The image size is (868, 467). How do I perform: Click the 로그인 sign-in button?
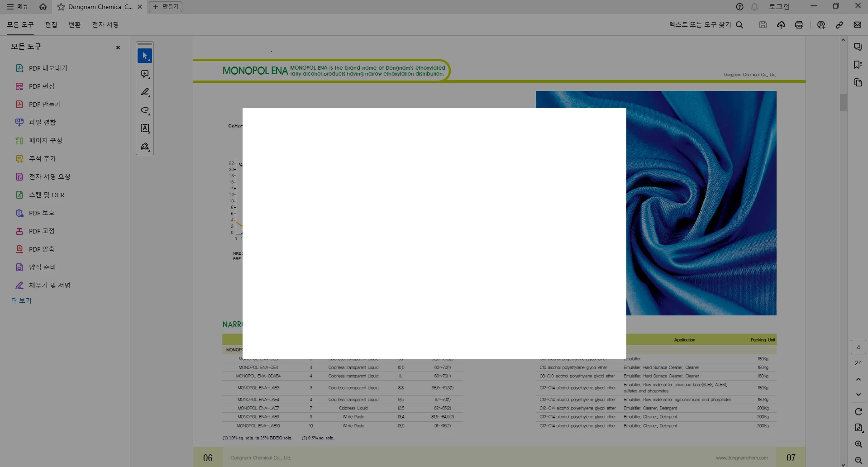coord(779,7)
